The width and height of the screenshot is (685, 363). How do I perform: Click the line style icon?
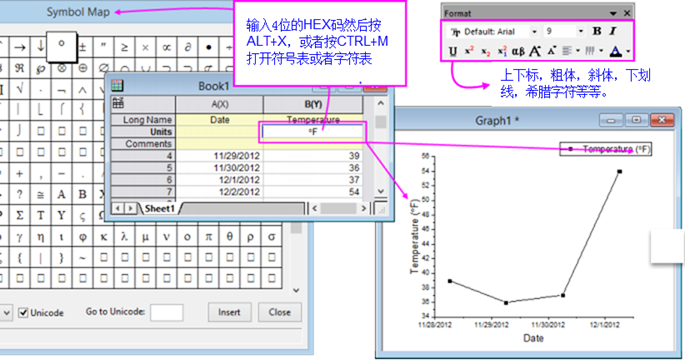pos(590,51)
